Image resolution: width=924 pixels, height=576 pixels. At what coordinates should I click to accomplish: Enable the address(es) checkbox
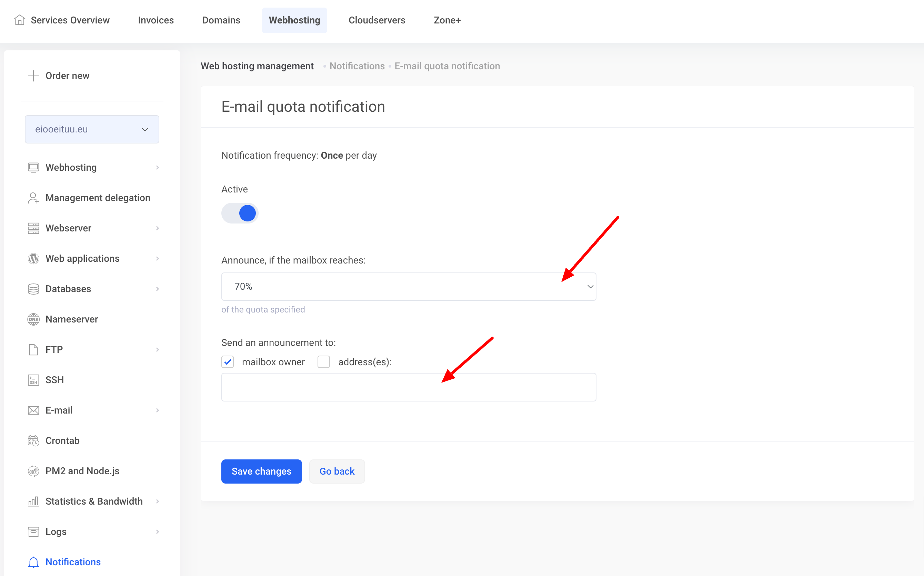(x=324, y=362)
